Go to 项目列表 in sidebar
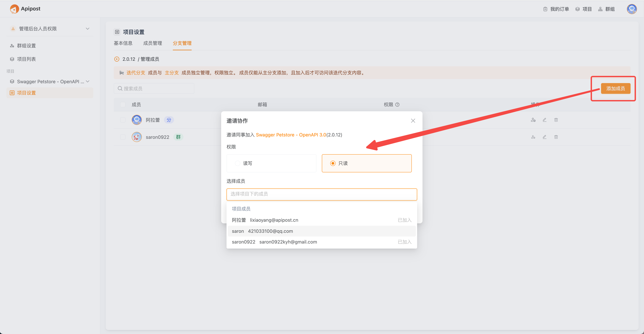 50,59
